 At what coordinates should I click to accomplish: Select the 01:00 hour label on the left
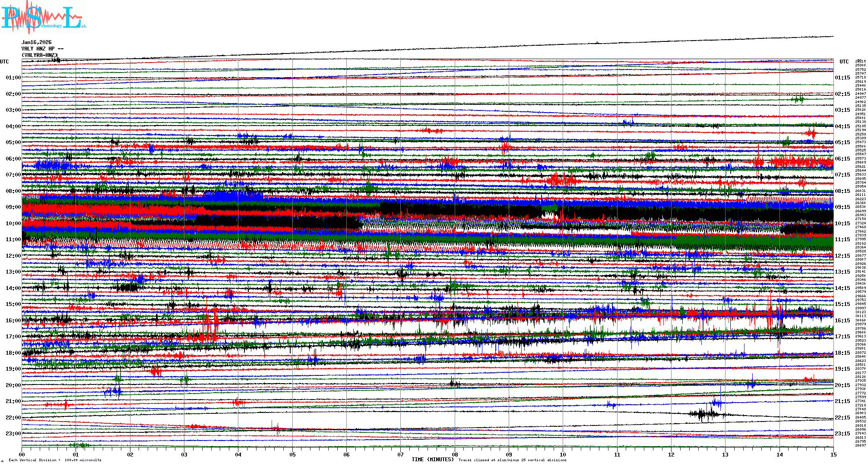pyautogui.click(x=13, y=78)
